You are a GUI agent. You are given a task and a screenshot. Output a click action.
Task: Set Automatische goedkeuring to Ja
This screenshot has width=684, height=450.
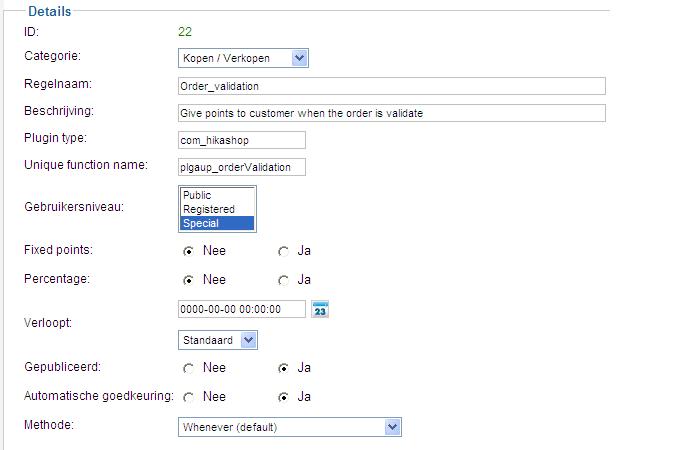[284, 397]
